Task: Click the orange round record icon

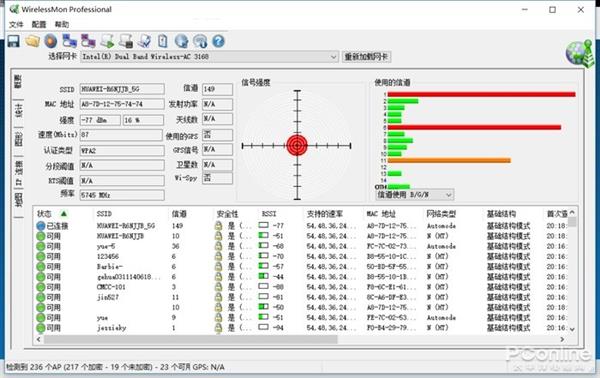Action: pyautogui.click(x=51, y=41)
